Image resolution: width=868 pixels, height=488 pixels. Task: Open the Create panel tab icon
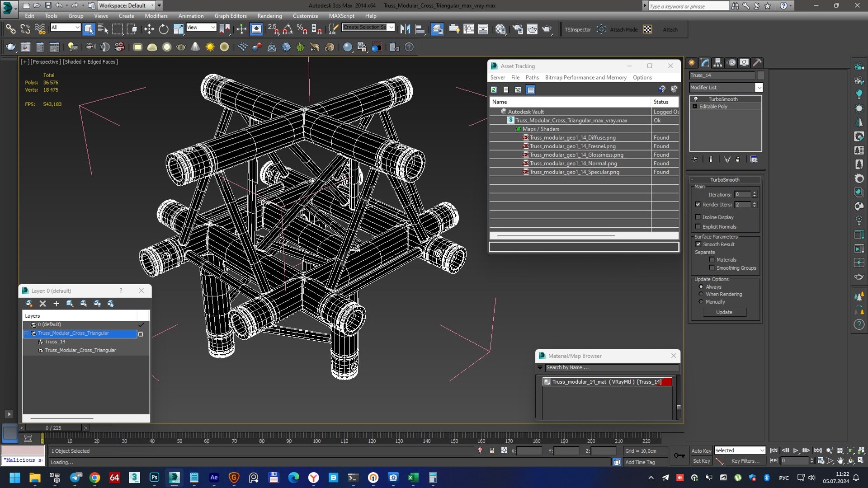pyautogui.click(x=692, y=63)
